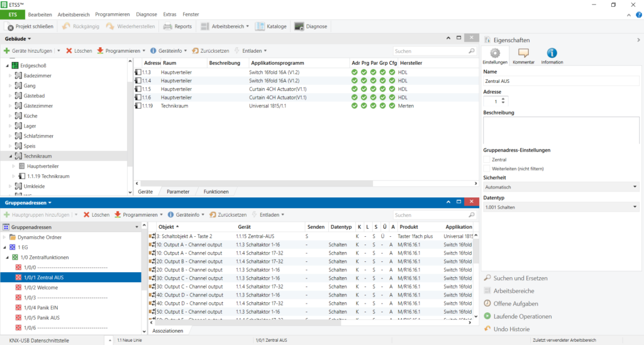Open the Sicherheit dropdown set to Automatisch
The image size is (644, 345).
[561, 187]
